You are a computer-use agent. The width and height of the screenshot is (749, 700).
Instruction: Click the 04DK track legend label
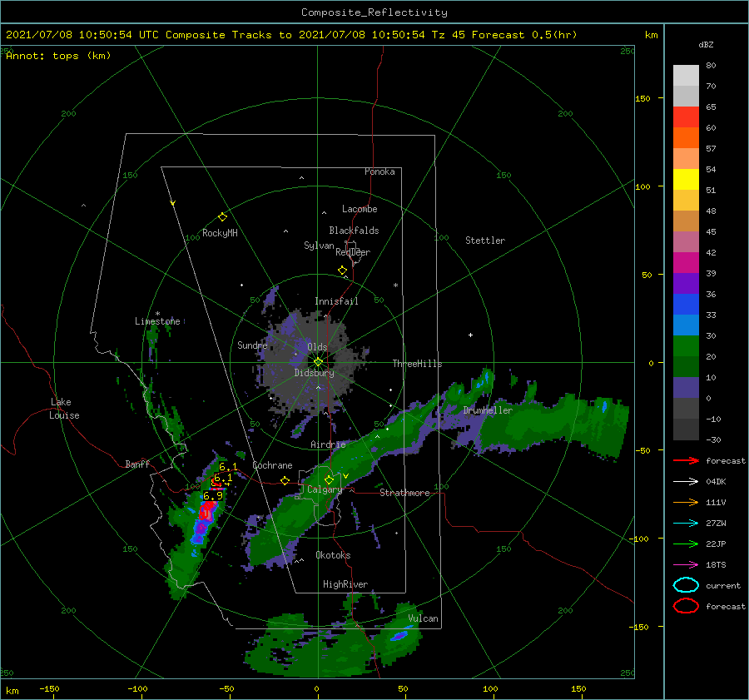coord(716,482)
